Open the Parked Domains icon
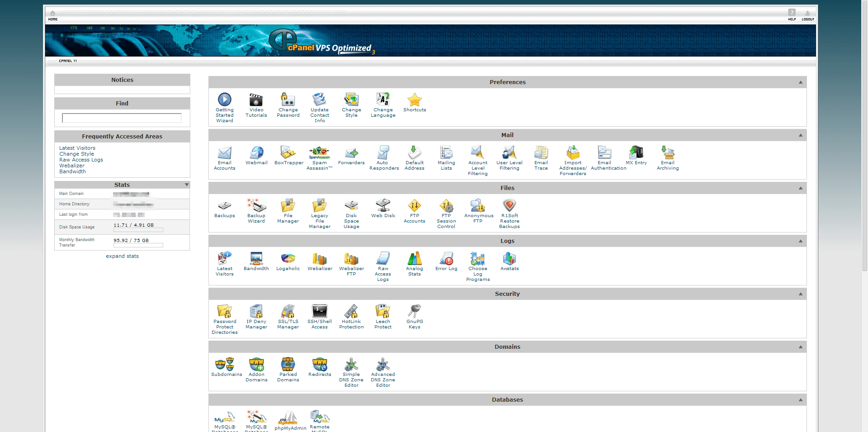This screenshot has height=432, width=868. 288,364
